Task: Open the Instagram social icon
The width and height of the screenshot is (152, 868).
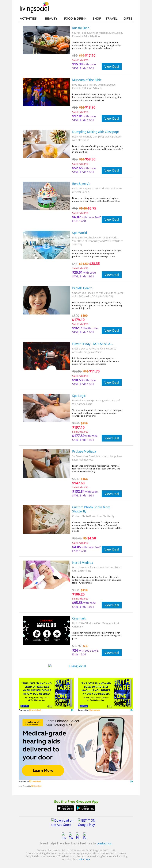Action: pos(64,836)
